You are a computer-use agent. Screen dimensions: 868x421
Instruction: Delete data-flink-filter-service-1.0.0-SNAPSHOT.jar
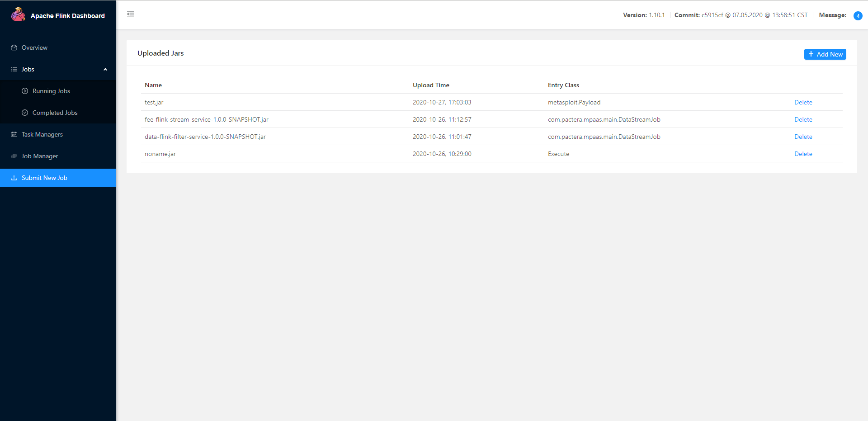tap(803, 137)
